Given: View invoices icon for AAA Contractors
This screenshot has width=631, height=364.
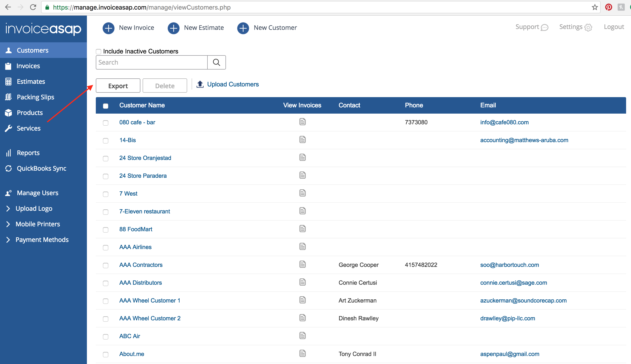Looking at the screenshot, I should pos(302,264).
